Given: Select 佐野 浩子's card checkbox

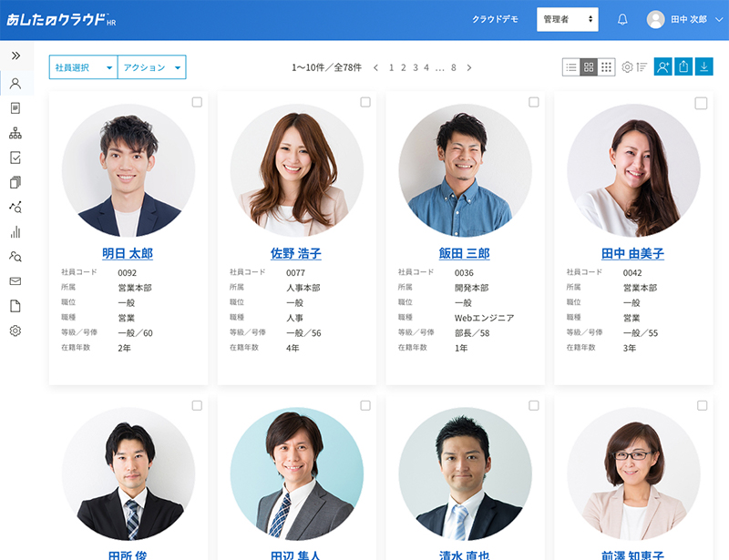Looking at the screenshot, I should coord(365,103).
